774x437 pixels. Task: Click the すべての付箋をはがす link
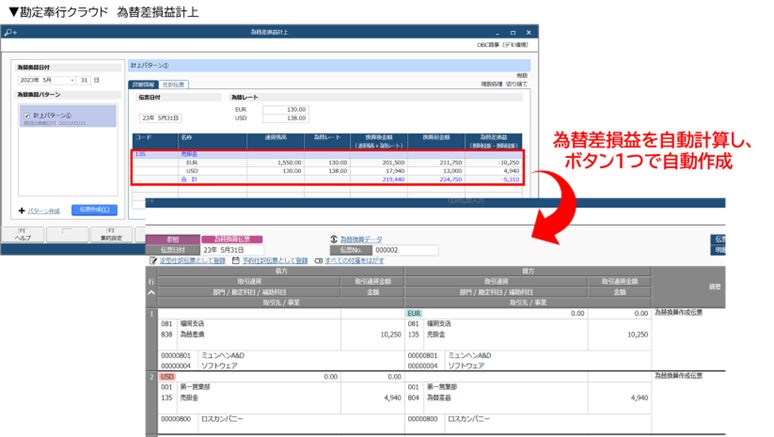coord(354,260)
